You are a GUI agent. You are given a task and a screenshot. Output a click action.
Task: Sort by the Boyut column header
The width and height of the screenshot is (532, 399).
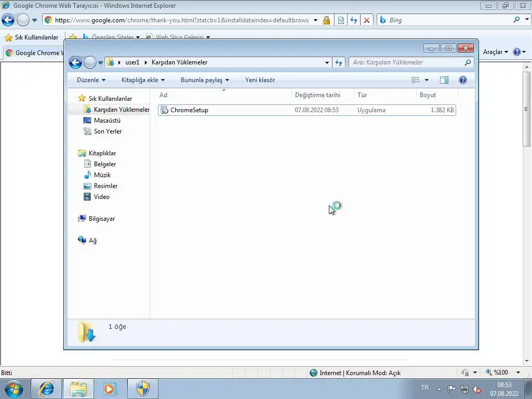pos(436,95)
